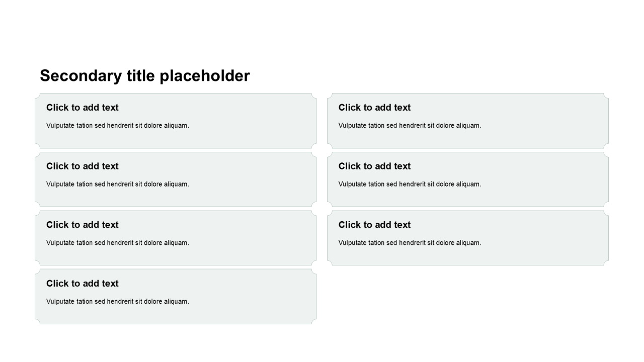This screenshot has height=362, width=644.
Task: Click the heading in the third right card
Action: pyautogui.click(x=374, y=225)
